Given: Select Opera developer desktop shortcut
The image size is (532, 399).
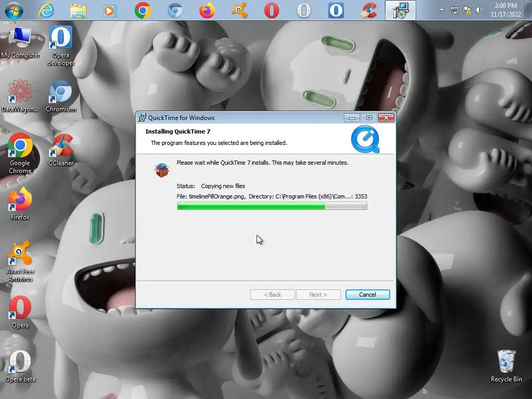Looking at the screenshot, I should 61,46.
